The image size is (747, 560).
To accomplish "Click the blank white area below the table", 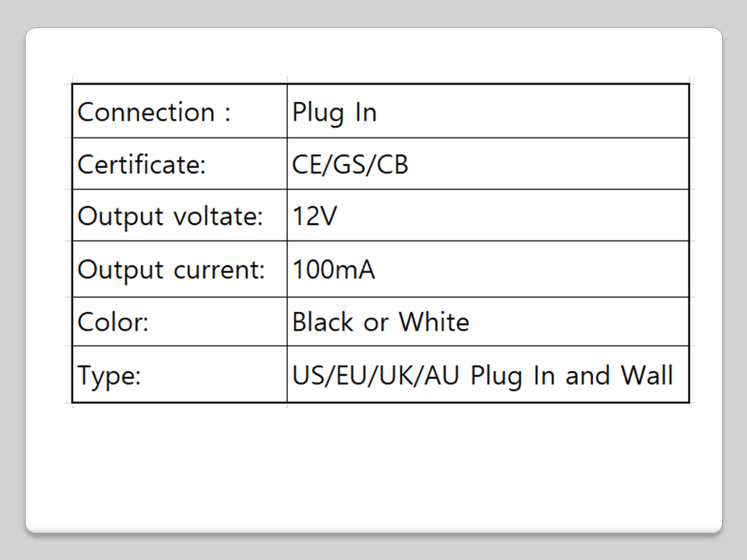I will coord(373,467).
